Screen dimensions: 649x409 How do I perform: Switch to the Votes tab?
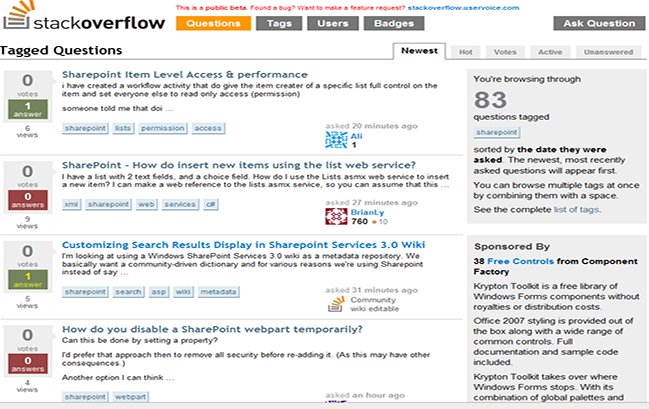[x=505, y=52]
